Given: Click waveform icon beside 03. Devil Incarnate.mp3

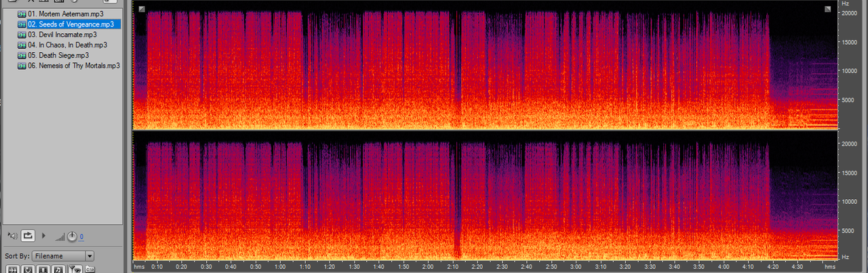Looking at the screenshot, I should tap(22, 35).
